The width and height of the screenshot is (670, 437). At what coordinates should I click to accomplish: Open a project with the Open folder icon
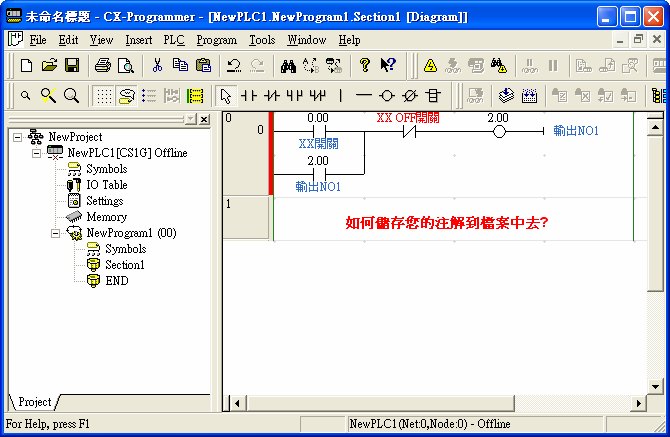click(x=49, y=65)
